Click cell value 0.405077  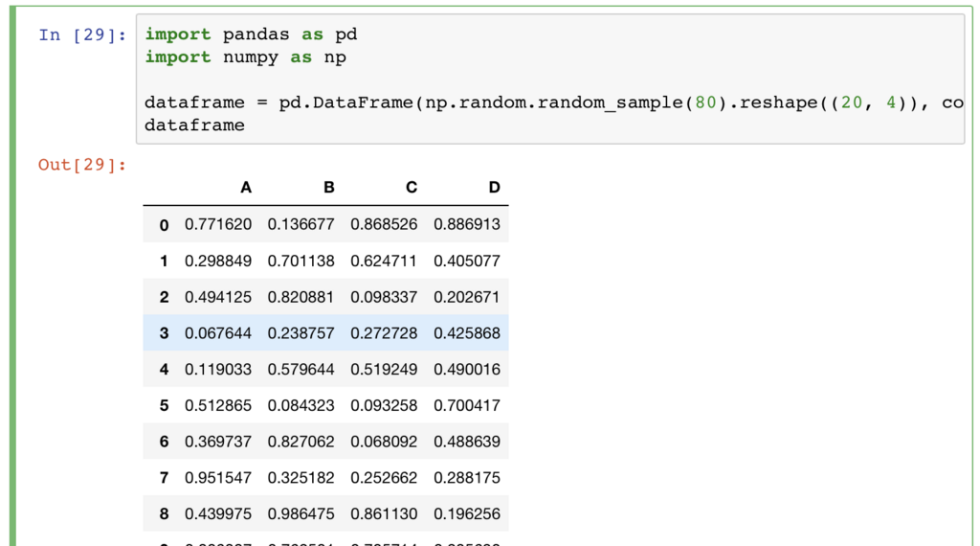(x=467, y=261)
